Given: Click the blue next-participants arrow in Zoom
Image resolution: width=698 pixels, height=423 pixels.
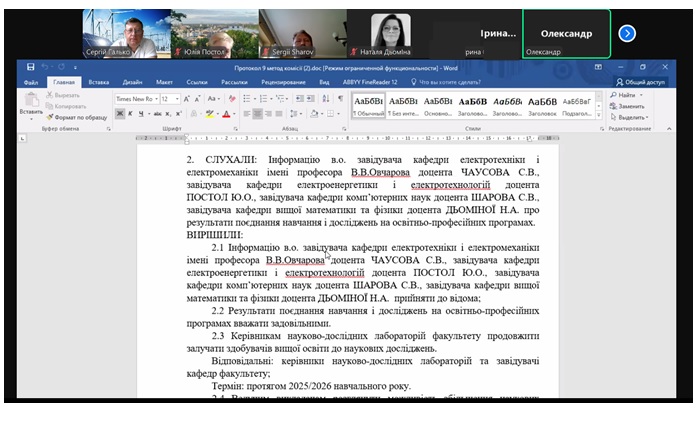Looking at the screenshot, I should 627,33.
